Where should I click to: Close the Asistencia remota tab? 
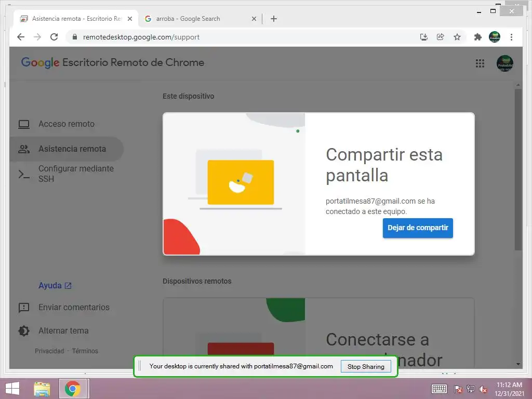click(x=129, y=19)
